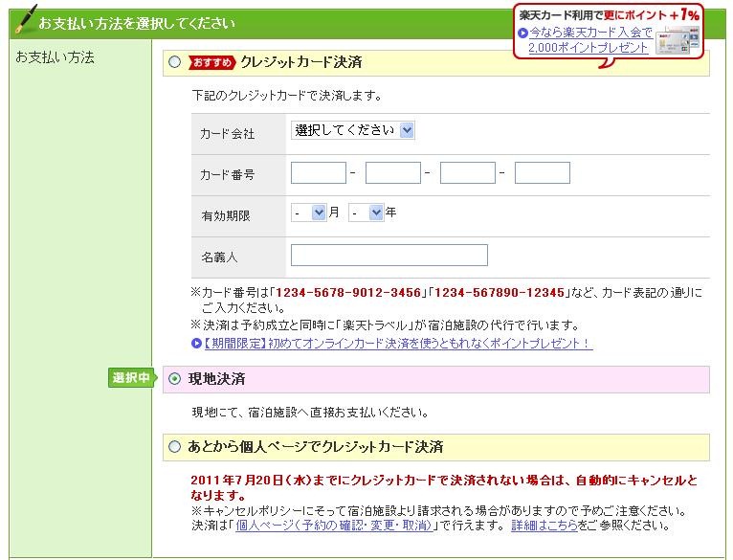Click the クレジットカード決済 heading text
This screenshot has height=560, width=733.
[301, 62]
